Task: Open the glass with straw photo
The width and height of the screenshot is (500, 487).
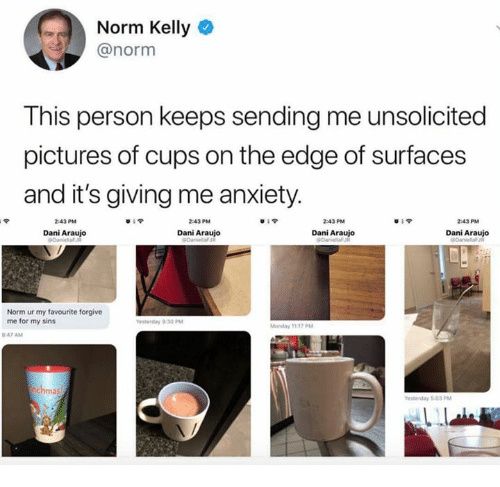Action: [447, 319]
